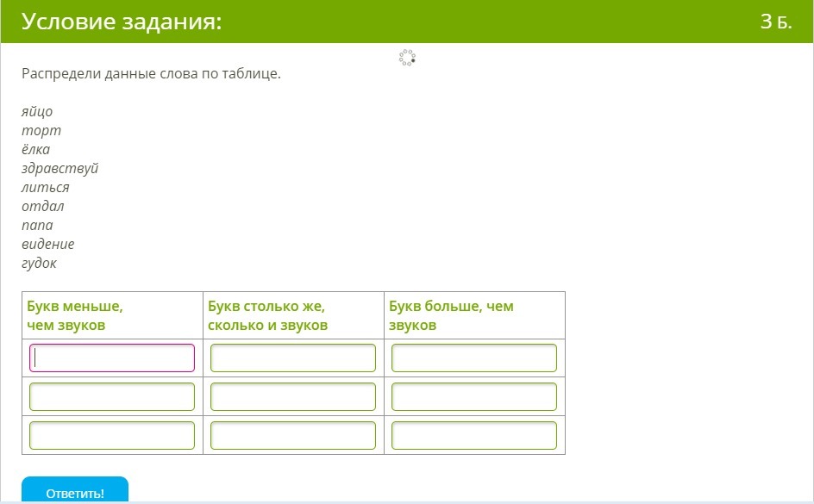Select second-row input in 'Букв меньше' column
814x504 pixels.
112,396
